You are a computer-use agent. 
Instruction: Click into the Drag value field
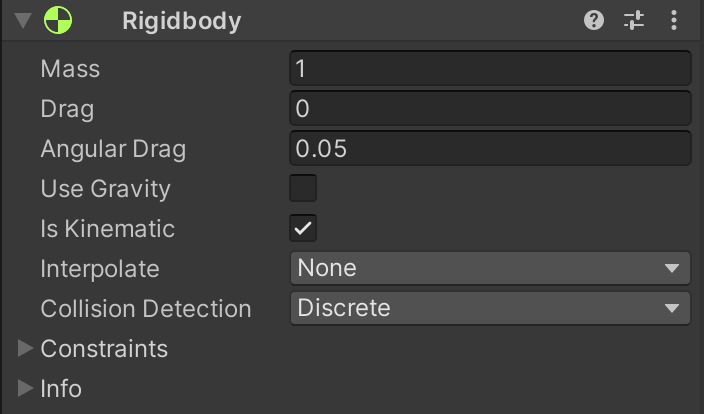click(490, 108)
